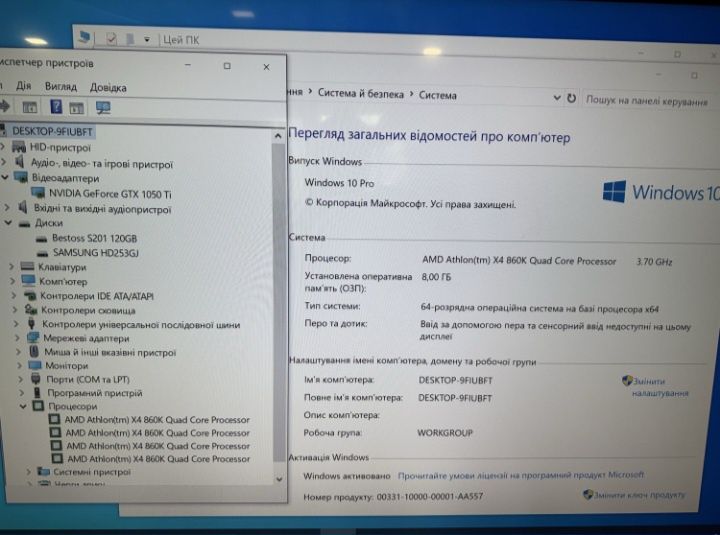Click Device Manager scrollbar up arrow

pyautogui.click(x=278, y=136)
